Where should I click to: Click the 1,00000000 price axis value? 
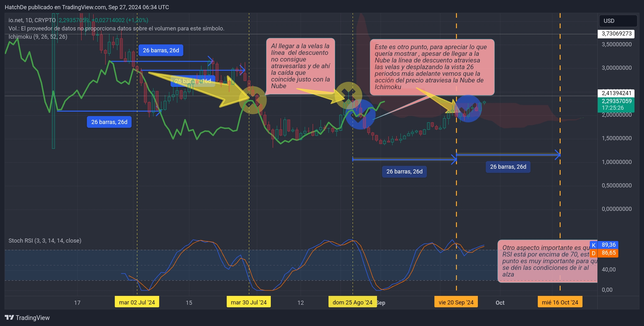[x=617, y=162]
